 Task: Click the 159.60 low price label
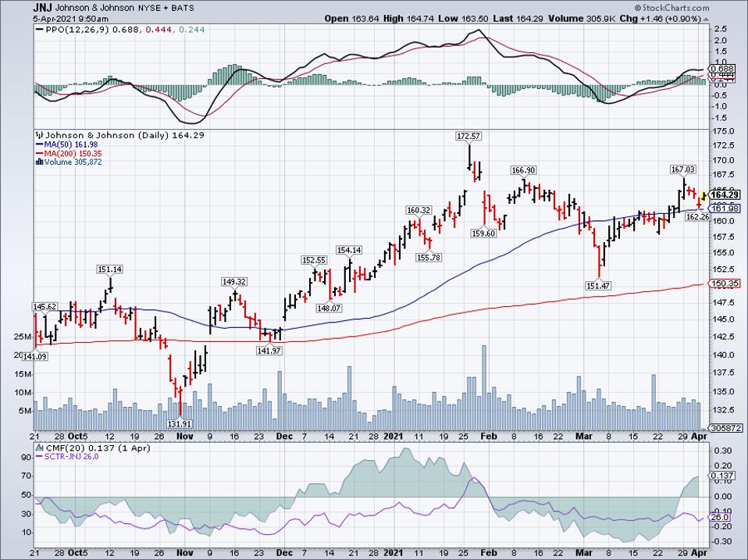[x=483, y=234]
